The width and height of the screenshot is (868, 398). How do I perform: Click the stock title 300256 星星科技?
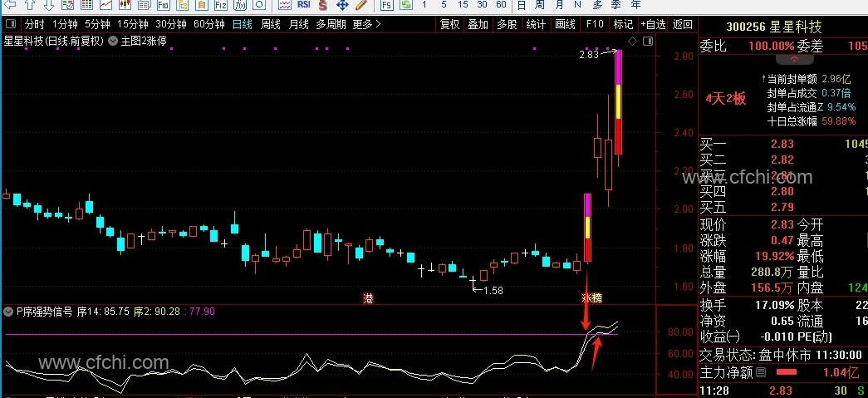tap(774, 27)
